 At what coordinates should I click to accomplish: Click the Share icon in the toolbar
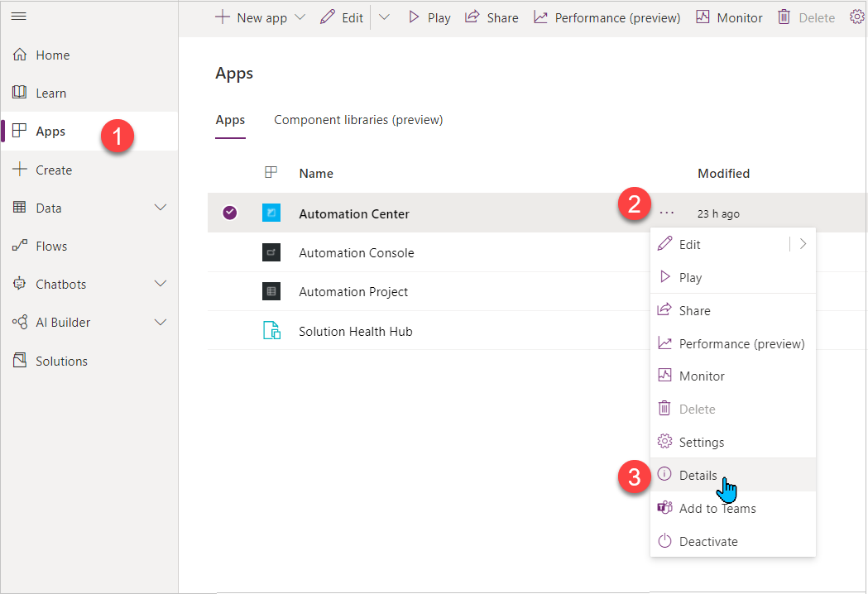tap(472, 17)
